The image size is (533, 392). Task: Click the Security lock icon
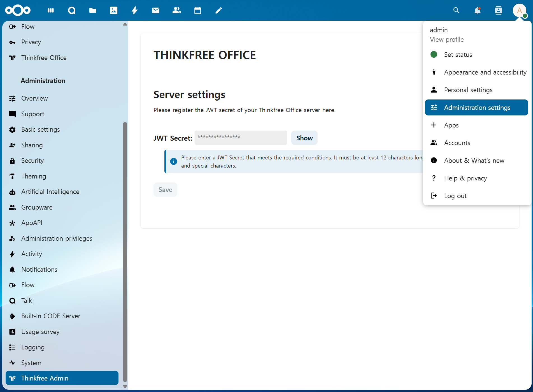pos(12,161)
